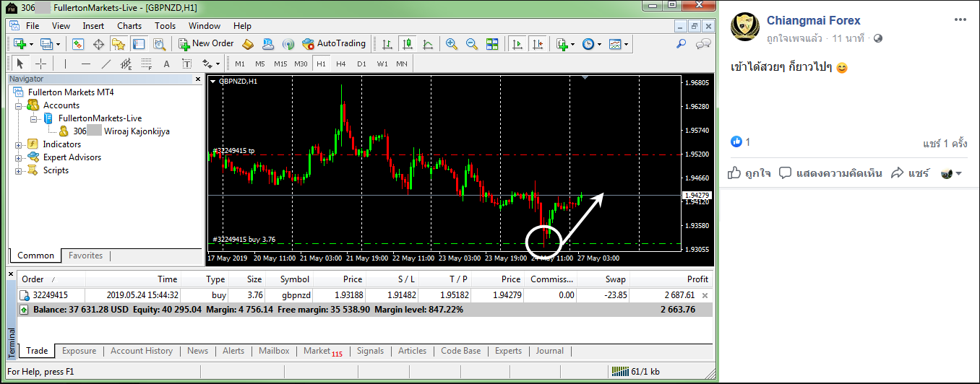This screenshot has width=980, height=384.
Task: Open the Chiangmai Forex page link
Action: point(814,20)
